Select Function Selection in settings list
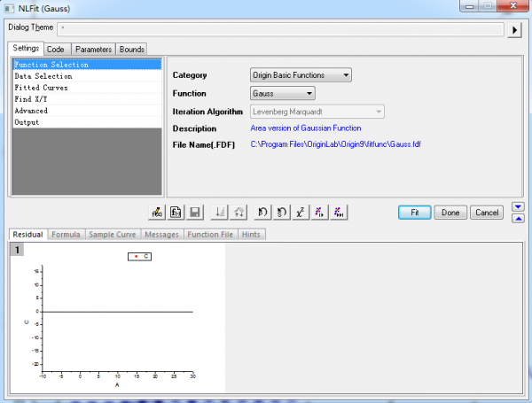The height and width of the screenshot is (403, 532). tap(87, 65)
